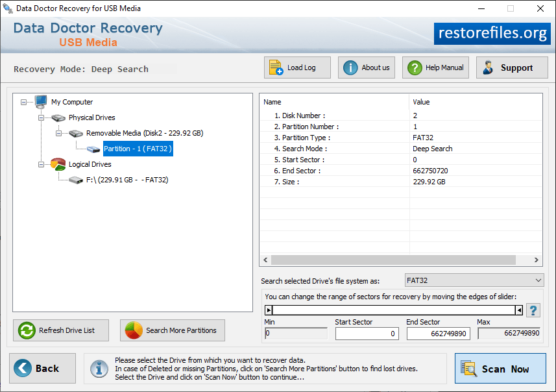Select the '5. Start Sector :' row
Screen dimensions: 556x392
pyautogui.click(x=401, y=160)
